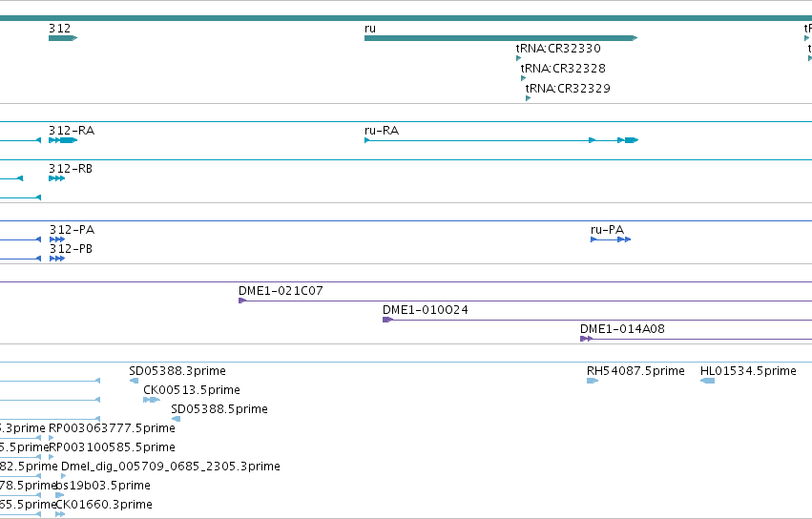Image resolution: width=812 pixels, height=519 pixels.
Task: Click the 'tRNA:CR32328' label
Action: [x=563, y=68]
